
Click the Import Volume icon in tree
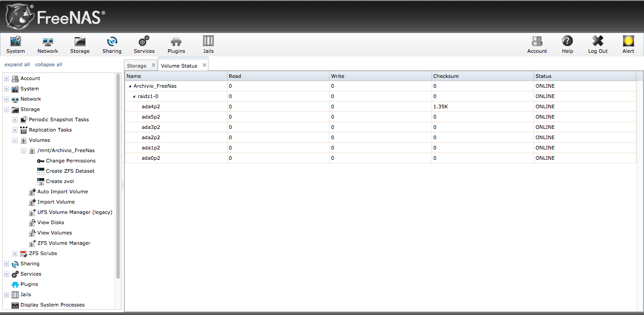click(32, 202)
